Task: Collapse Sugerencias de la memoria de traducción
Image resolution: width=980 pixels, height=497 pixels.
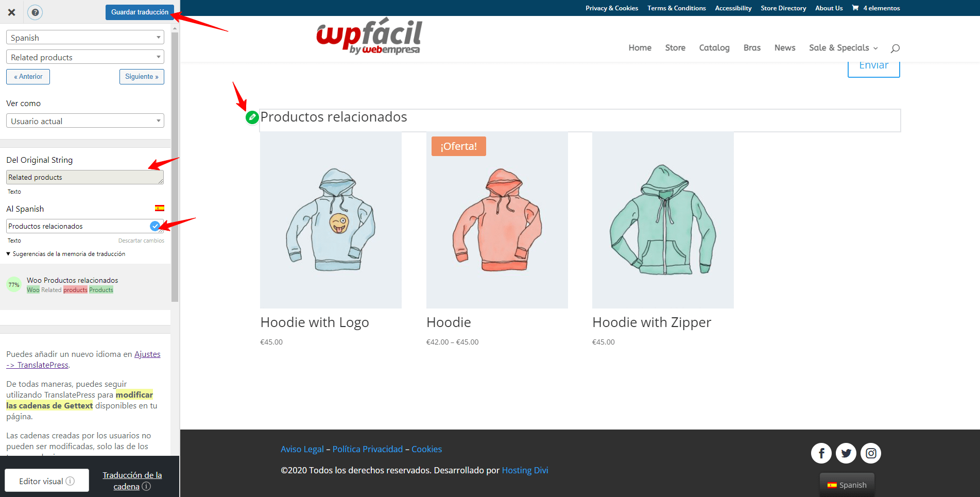Action: (66, 254)
